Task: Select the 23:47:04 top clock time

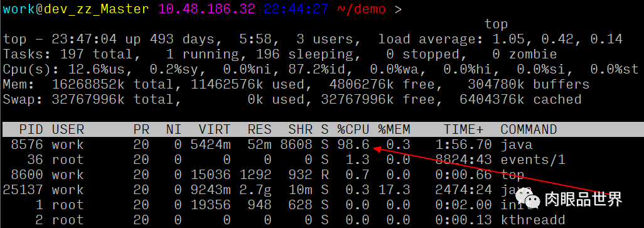Action: [84, 39]
